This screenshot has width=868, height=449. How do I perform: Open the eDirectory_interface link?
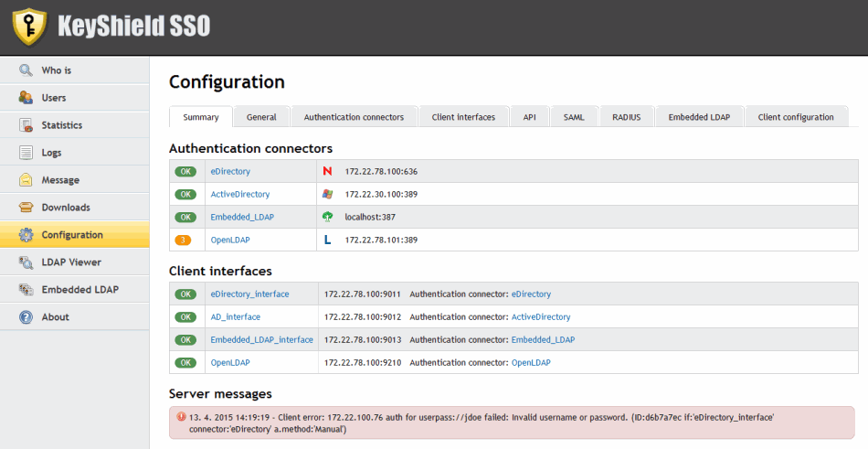[x=249, y=294]
